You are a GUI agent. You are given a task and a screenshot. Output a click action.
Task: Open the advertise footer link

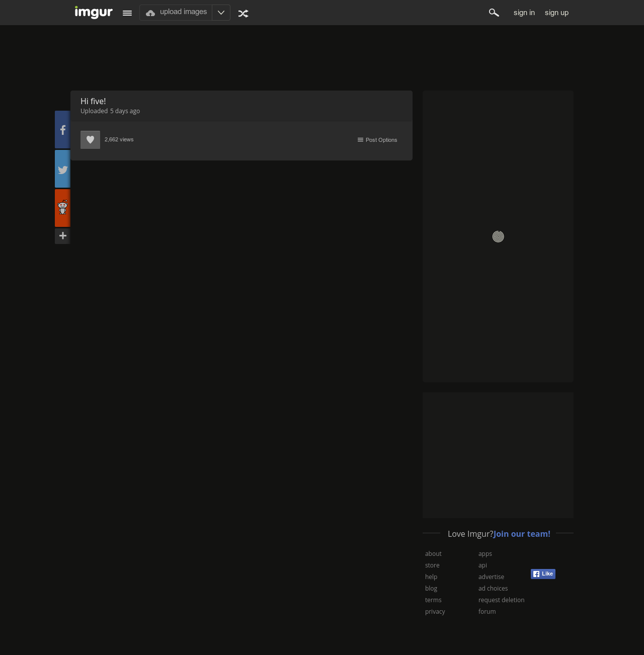[491, 577]
